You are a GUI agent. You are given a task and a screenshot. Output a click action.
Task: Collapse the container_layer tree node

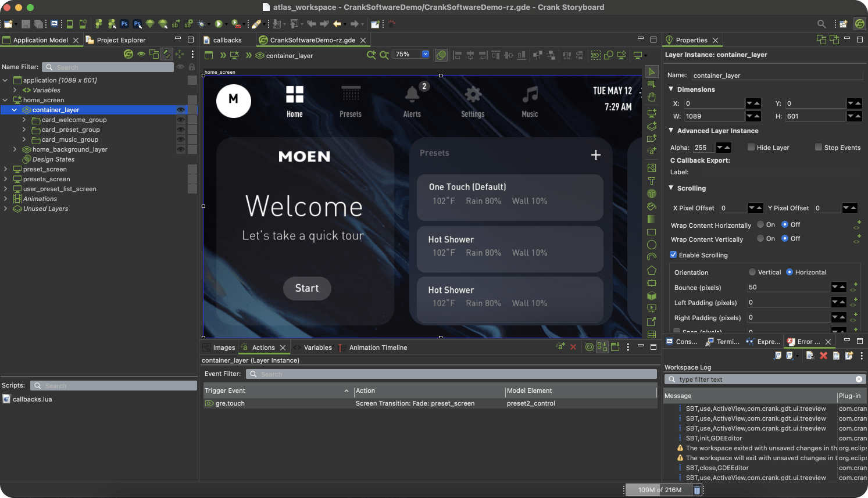coord(15,110)
